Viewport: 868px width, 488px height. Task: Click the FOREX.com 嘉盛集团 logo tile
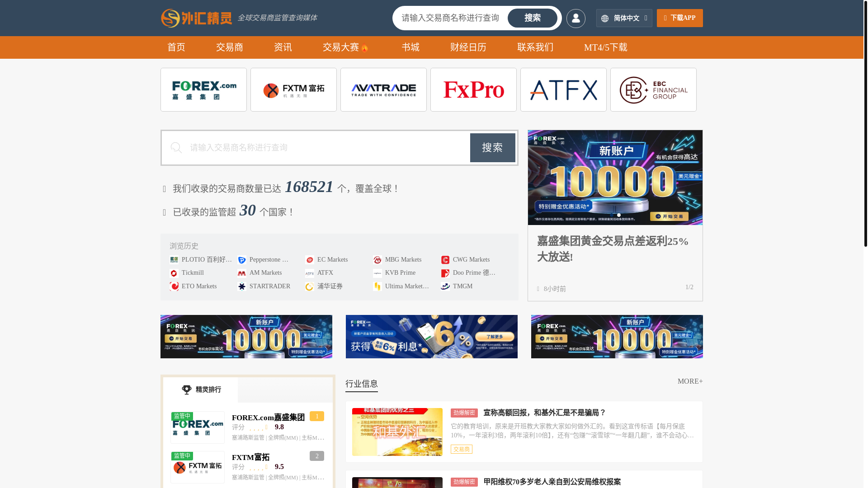tap(203, 90)
